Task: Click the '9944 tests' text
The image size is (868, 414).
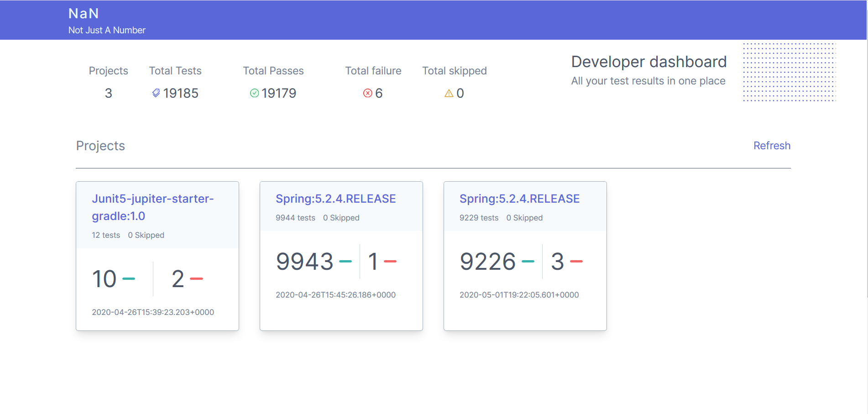Action: [x=295, y=218]
